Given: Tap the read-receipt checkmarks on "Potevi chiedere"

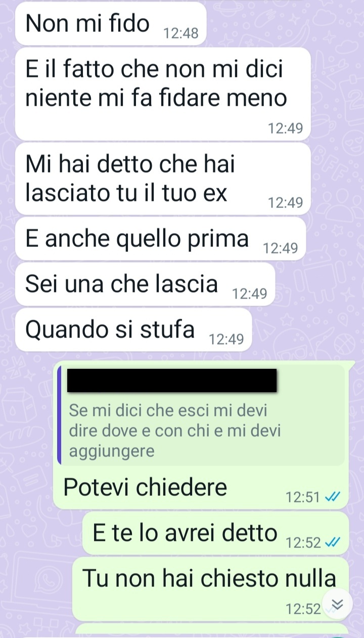Looking at the screenshot, I should pos(332,497).
